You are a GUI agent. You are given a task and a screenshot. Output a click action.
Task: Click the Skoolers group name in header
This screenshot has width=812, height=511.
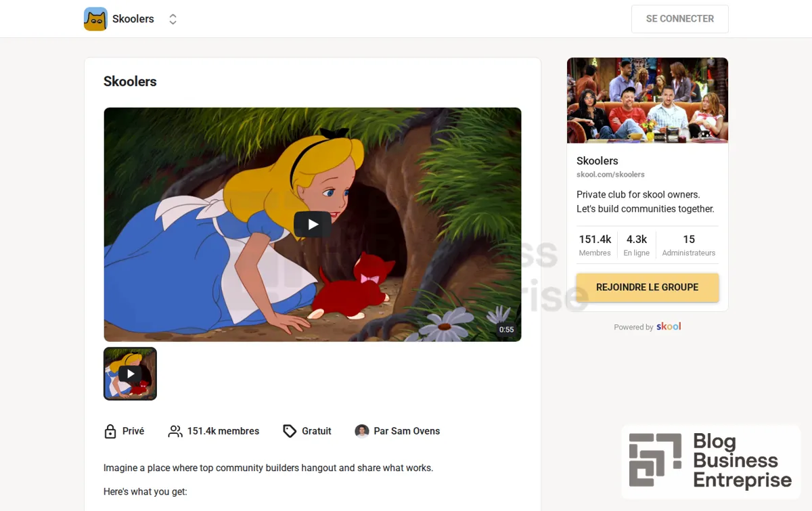pyautogui.click(x=133, y=19)
